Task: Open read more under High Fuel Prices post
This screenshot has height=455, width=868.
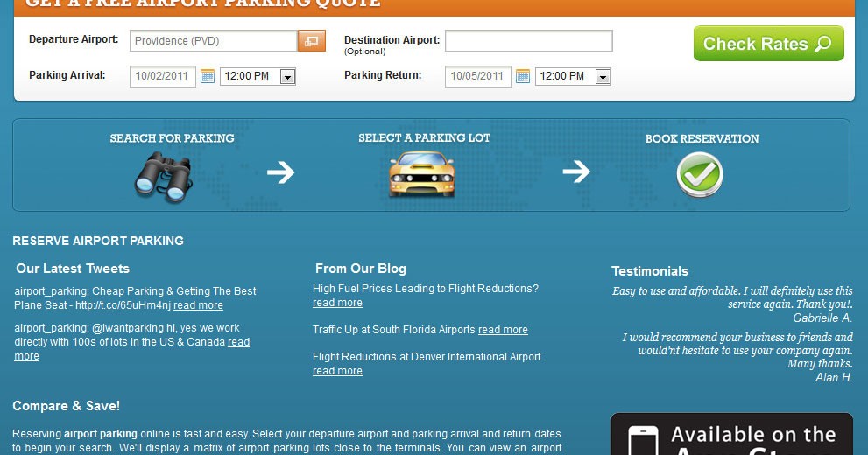Action: 337,303
